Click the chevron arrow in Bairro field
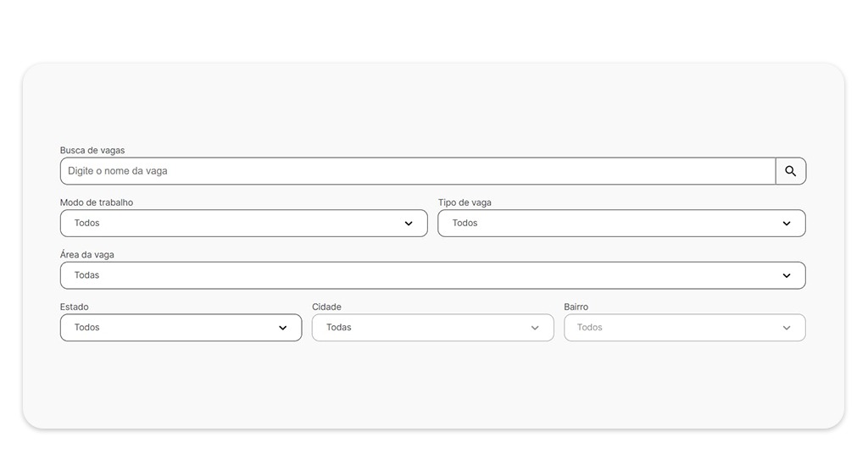This screenshot has height=454, width=868. (x=787, y=328)
